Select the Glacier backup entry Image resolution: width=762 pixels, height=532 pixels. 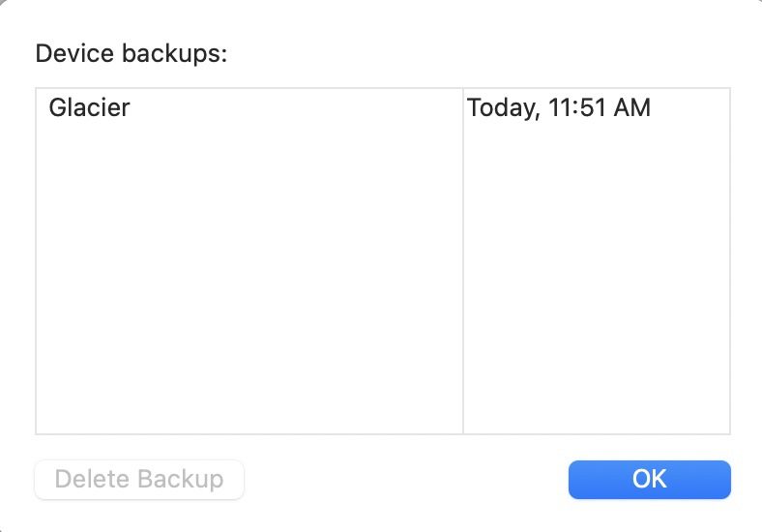(89, 107)
